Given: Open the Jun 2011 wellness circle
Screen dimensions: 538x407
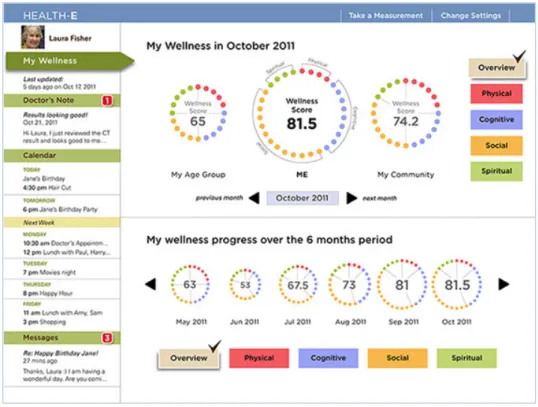Looking at the screenshot, I should point(245,284).
